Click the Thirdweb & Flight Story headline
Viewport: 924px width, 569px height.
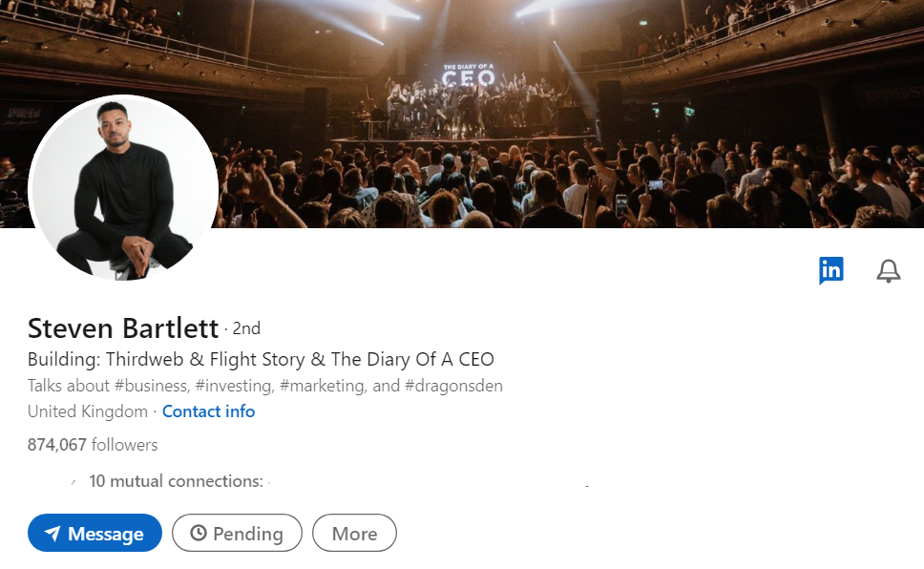click(261, 360)
